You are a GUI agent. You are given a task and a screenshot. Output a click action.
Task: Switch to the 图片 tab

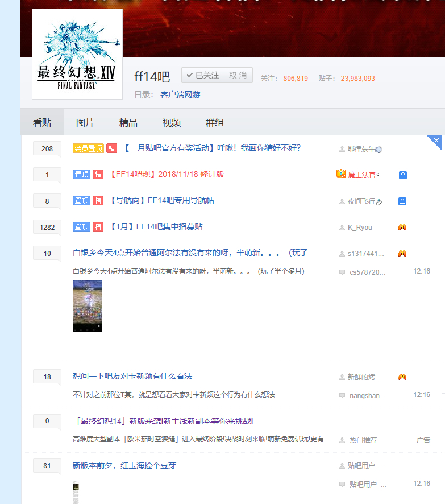click(x=85, y=122)
